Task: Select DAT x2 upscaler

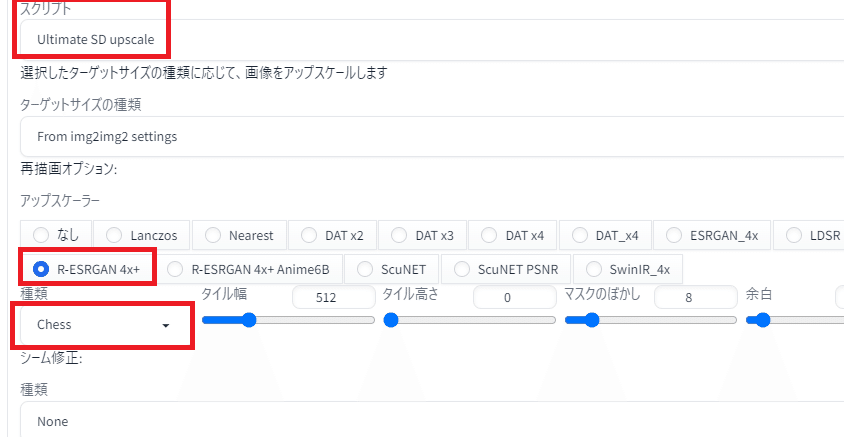Action: 332,235
